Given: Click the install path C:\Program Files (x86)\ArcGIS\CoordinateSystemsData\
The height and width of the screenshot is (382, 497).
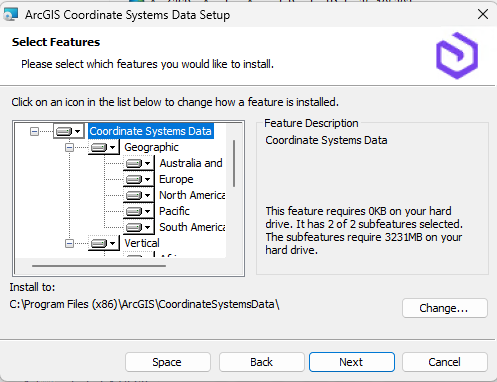Looking at the screenshot, I should point(144,304).
